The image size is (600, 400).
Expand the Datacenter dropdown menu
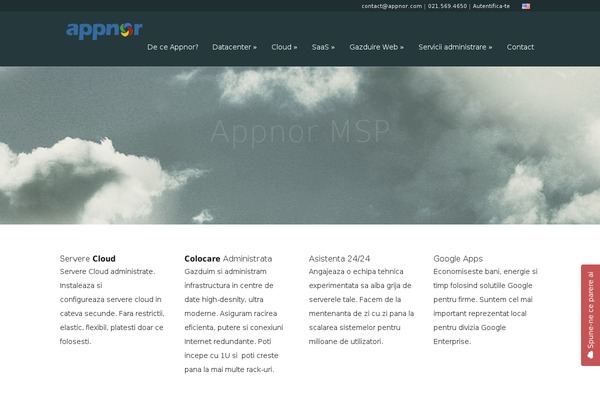click(x=234, y=47)
